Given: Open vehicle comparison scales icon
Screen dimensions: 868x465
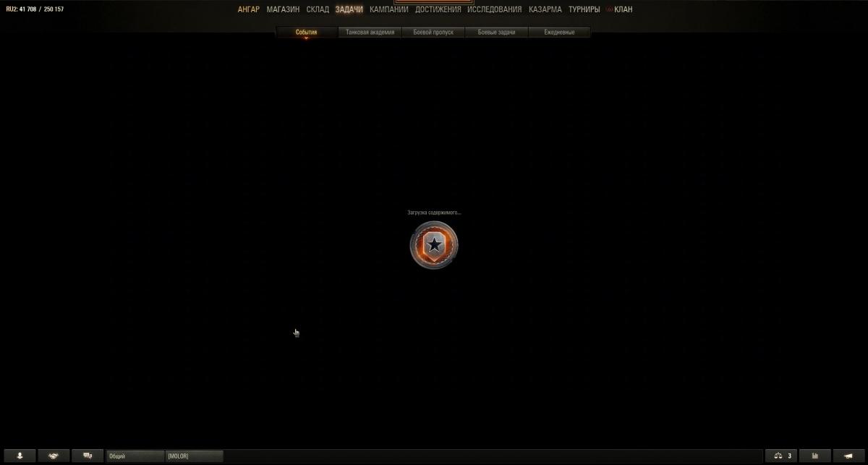Looking at the screenshot, I should tap(782, 456).
